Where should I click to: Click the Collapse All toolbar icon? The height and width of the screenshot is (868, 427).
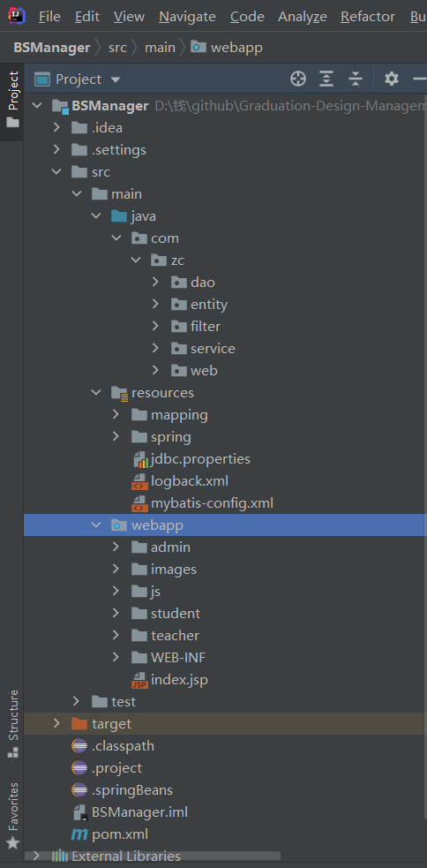click(x=356, y=79)
